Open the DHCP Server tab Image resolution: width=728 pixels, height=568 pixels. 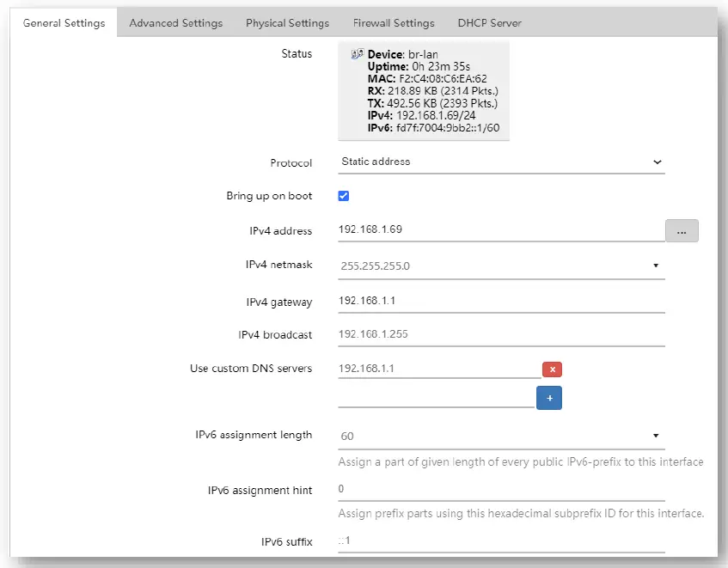pos(489,23)
